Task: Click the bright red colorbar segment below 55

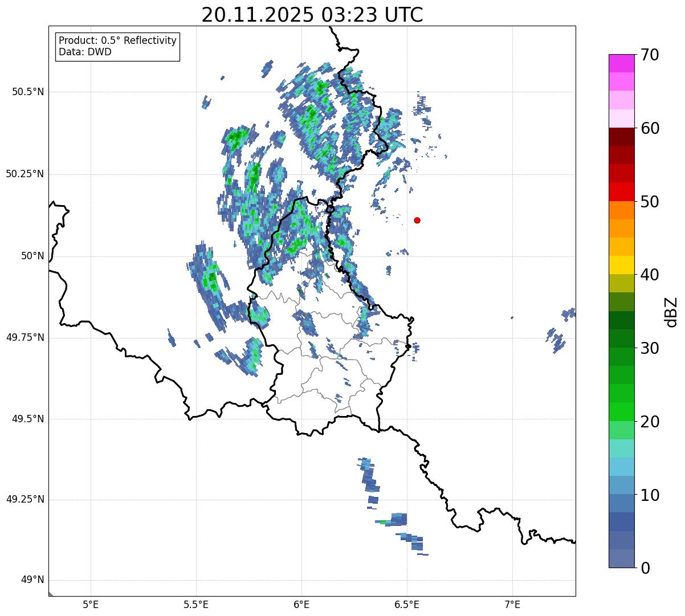Action: click(x=621, y=192)
